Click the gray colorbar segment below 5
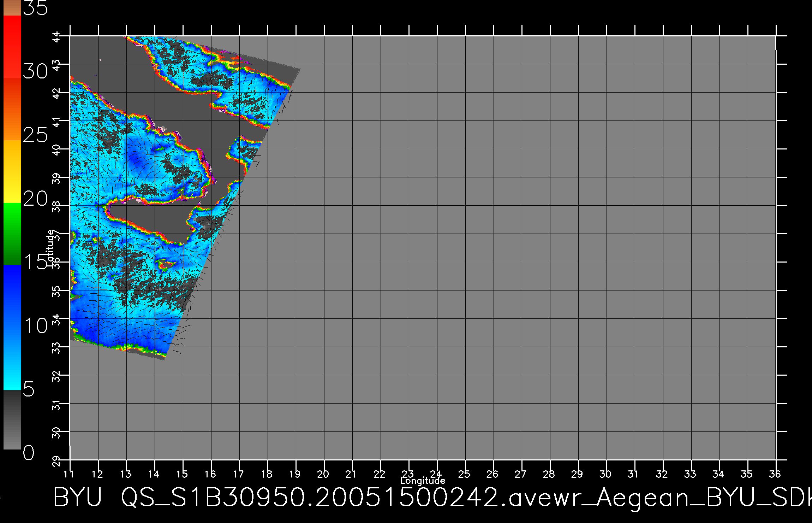This screenshot has width=812, height=523. (x=12, y=419)
